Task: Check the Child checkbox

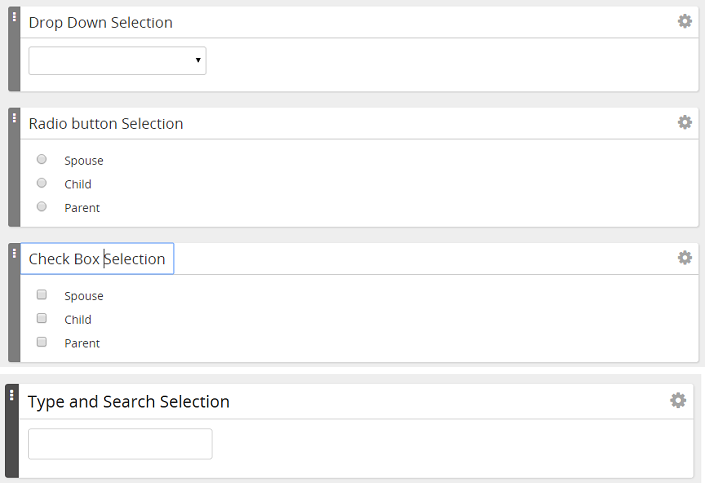Action: coord(41,318)
